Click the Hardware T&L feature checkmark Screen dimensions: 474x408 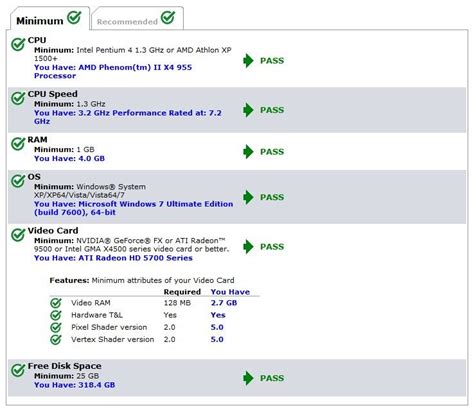[x=56, y=315]
